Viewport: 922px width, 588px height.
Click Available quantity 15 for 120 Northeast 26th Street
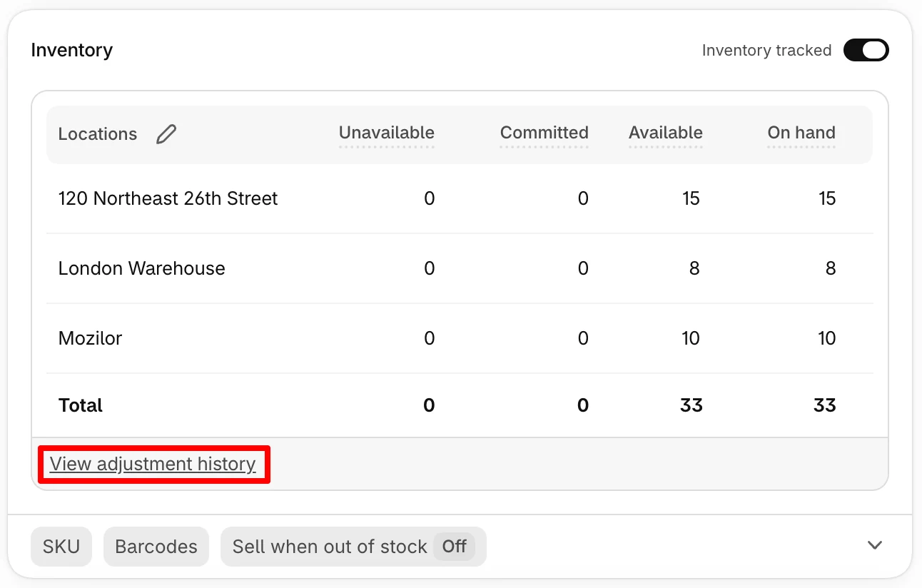point(691,198)
